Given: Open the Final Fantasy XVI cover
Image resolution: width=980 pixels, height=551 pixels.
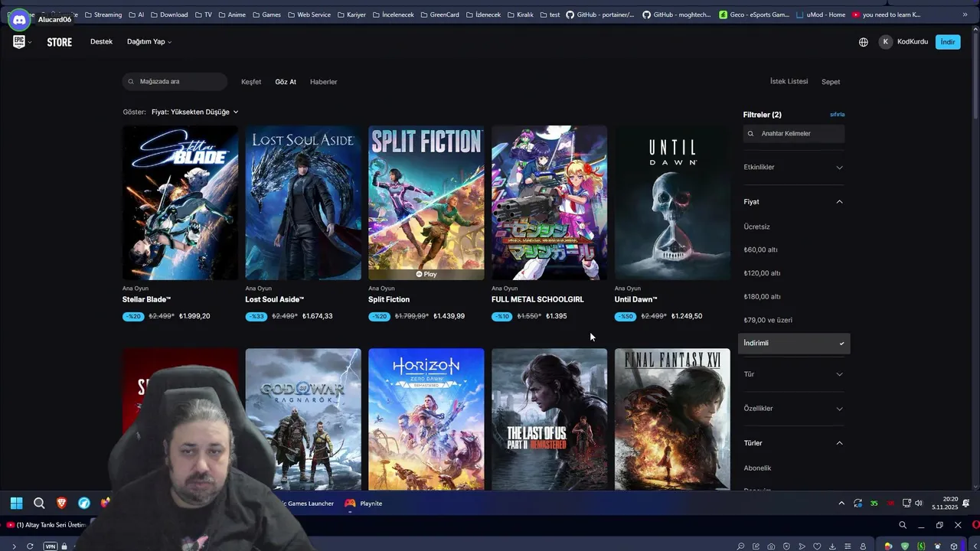Looking at the screenshot, I should 672,419.
